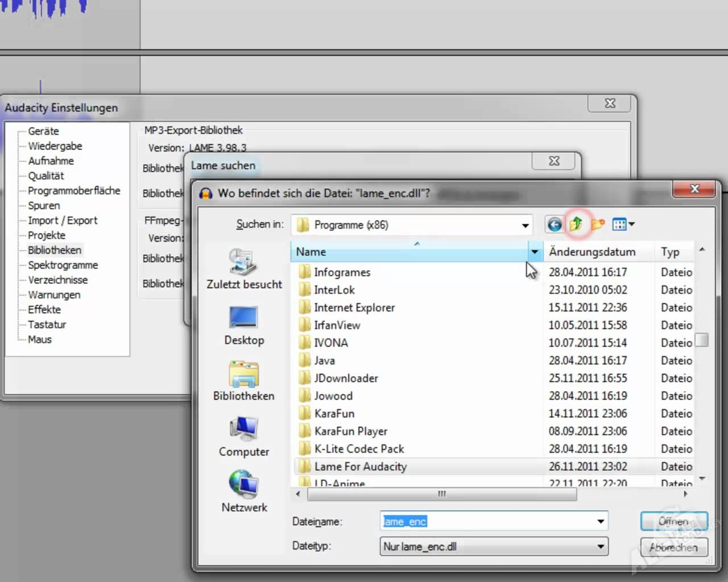Open Name column filter dropdown arrow

point(535,252)
